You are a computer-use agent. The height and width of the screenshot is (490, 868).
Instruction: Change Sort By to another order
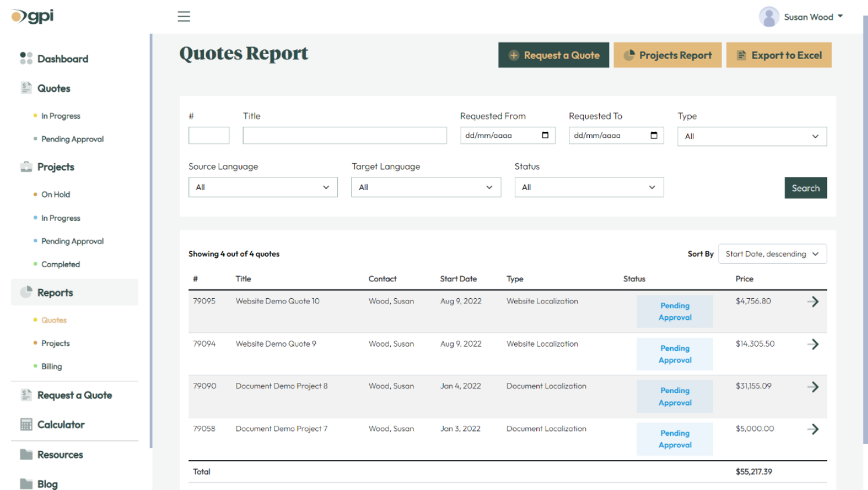pos(772,254)
